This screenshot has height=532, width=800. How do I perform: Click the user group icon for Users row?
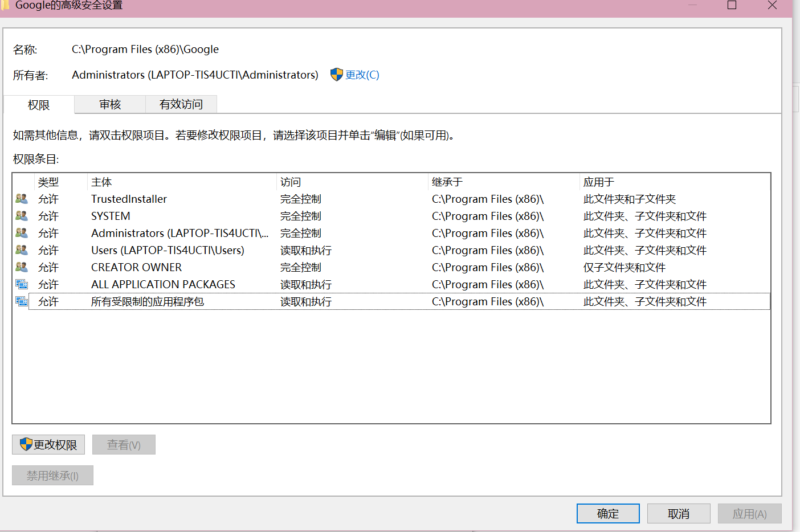pyautogui.click(x=22, y=250)
